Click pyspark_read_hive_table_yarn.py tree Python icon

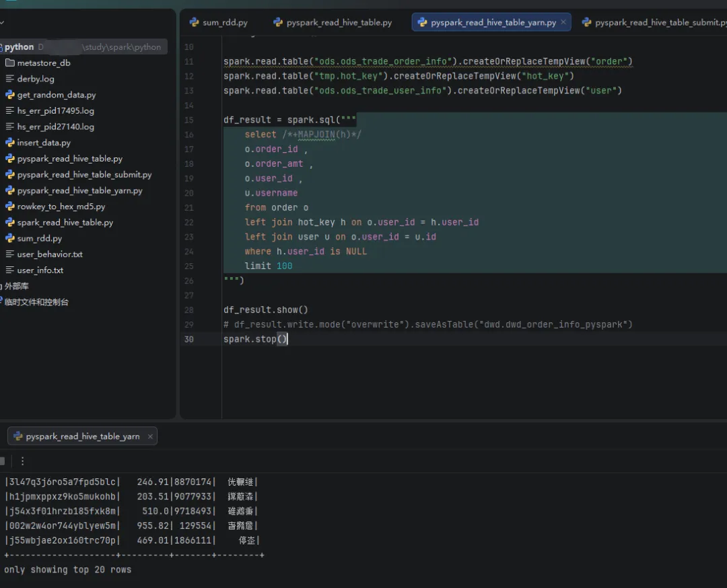click(9, 190)
